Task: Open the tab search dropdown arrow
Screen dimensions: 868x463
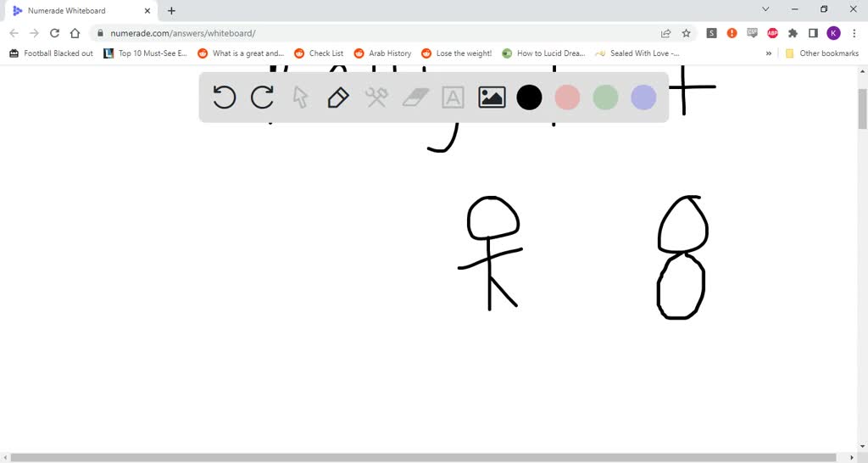Action: point(765,10)
